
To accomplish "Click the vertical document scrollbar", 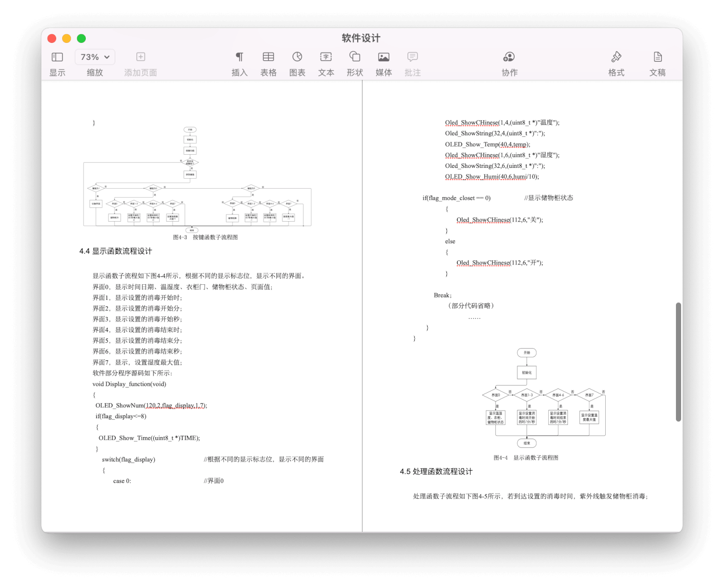I will 678,362.
